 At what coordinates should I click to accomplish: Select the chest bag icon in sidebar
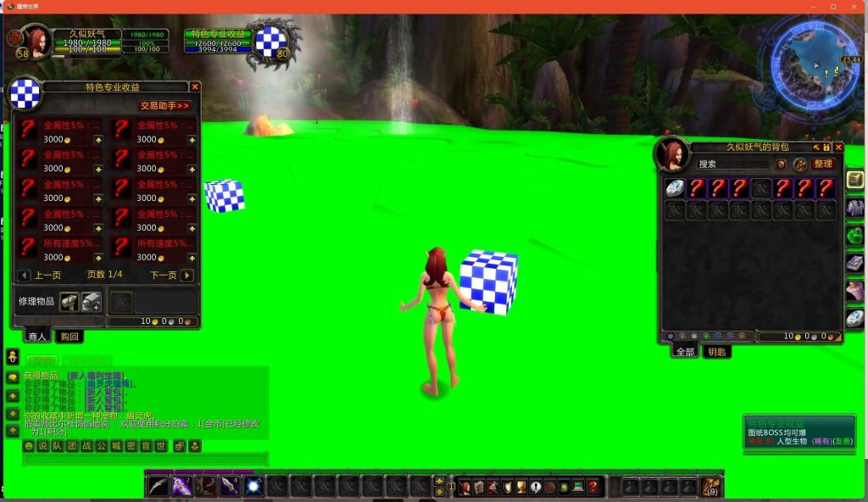click(855, 179)
